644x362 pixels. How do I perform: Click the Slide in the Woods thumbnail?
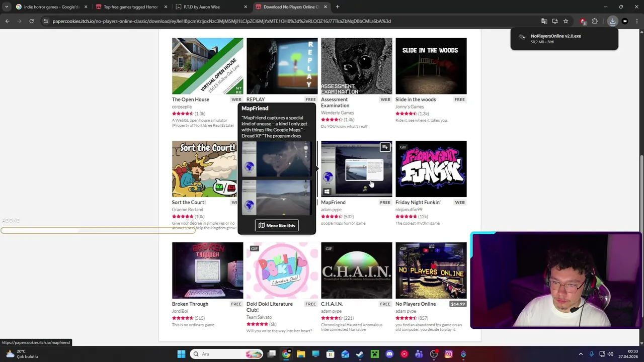coord(431,66)
